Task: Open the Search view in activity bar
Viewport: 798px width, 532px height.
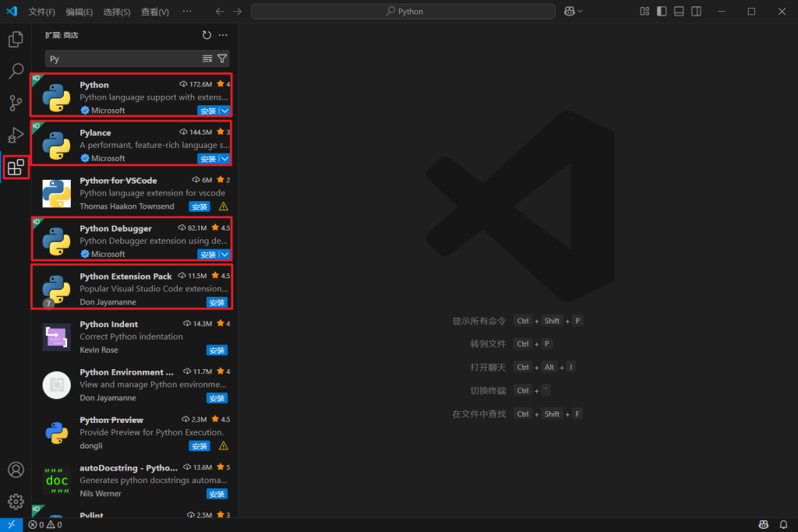Action: tap(16, 71)
